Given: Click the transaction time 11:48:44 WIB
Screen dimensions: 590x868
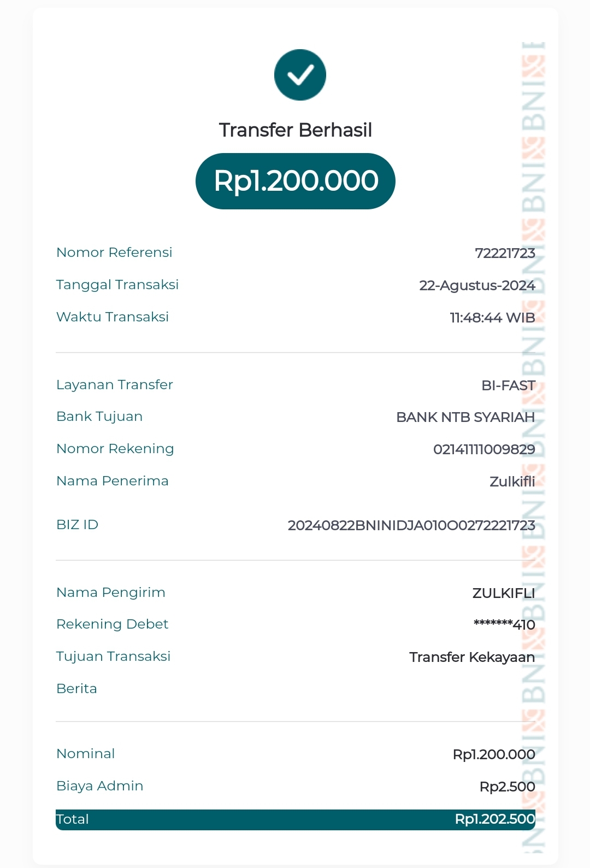Looking at the screenshot, I should coord(492,318).
